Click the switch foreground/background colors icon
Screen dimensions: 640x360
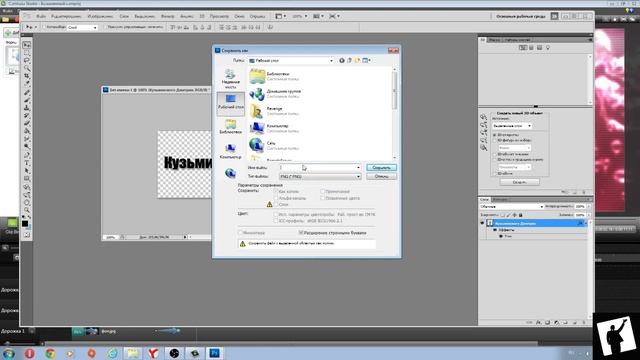coord(29,218)
